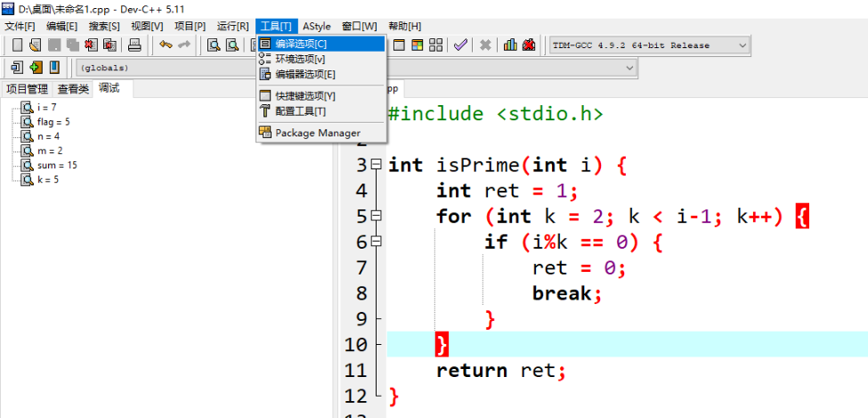Screen dimensions: 868x418
Task: Open the AStyle menu
Action: 317,26
